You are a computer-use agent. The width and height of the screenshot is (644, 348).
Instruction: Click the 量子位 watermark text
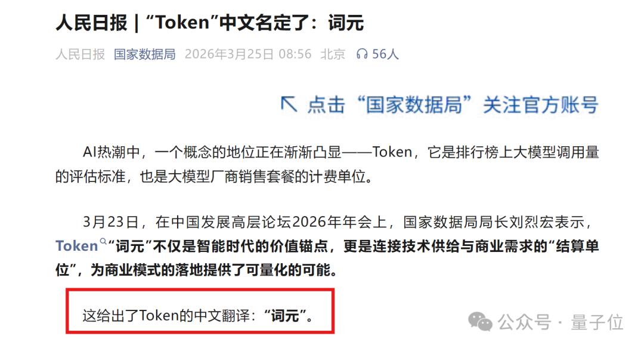point(597,322)
